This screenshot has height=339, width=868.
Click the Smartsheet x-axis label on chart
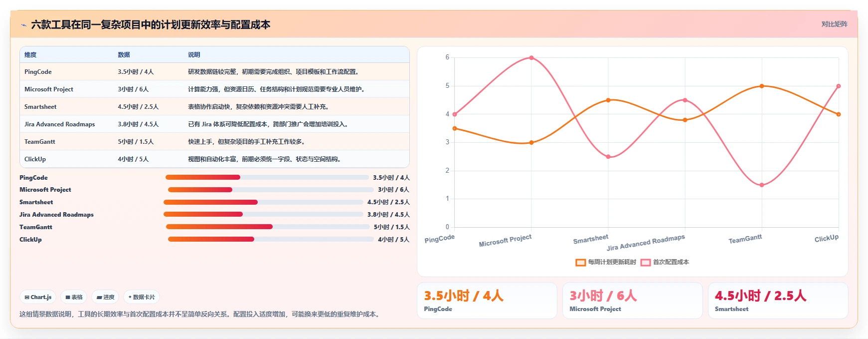(x=591, y=239)
